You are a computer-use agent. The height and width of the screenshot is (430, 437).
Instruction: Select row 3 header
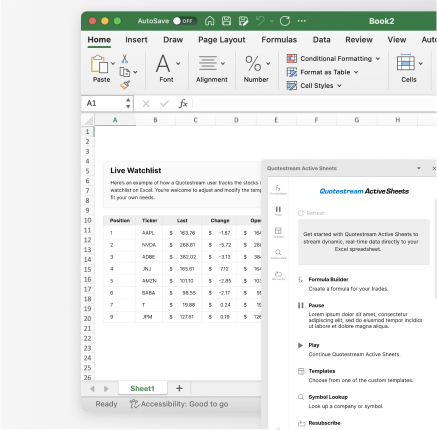(x=88, y=151)
